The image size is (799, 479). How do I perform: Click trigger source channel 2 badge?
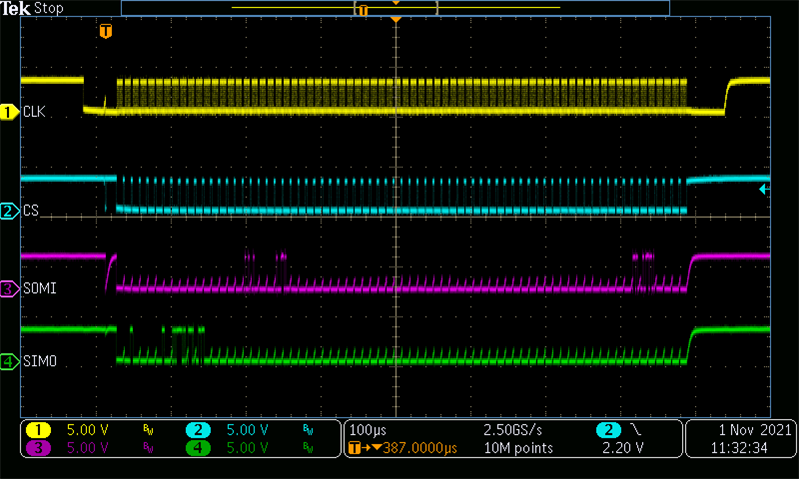click(608, 430)
